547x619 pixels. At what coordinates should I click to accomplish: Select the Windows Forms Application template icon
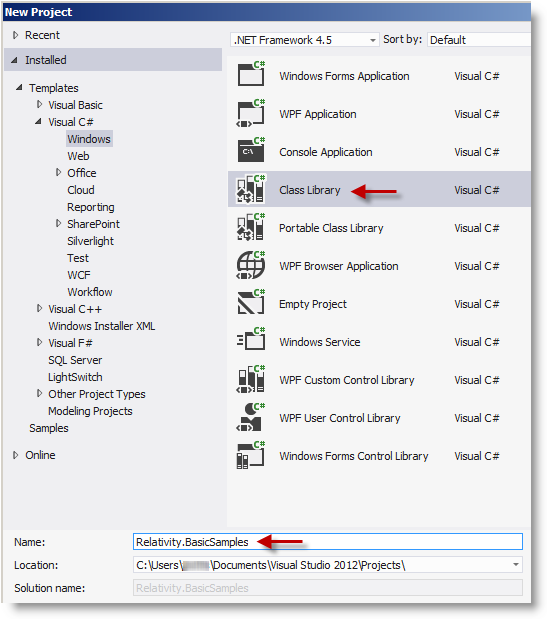click(251, 73)
